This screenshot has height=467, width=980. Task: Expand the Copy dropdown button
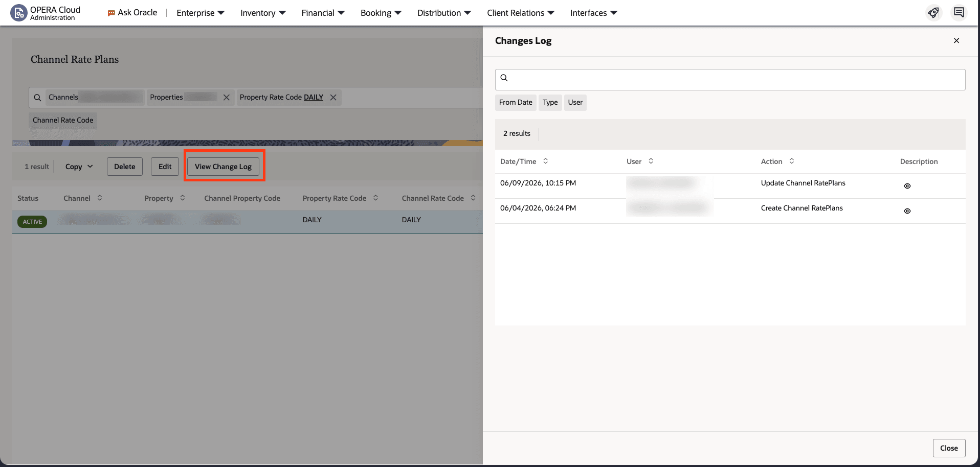[x=79, y=167]
